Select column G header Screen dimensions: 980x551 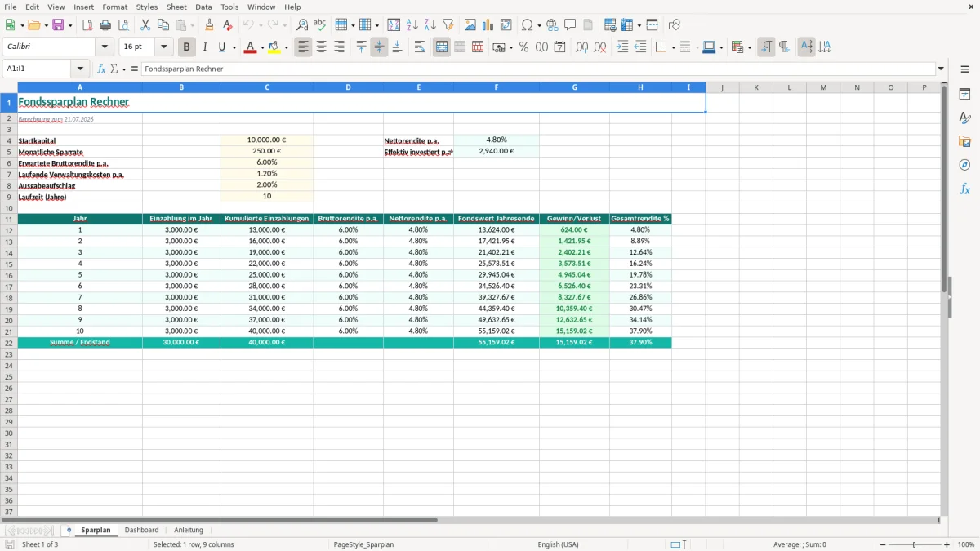pyautogui.click(x=574, y=87)
